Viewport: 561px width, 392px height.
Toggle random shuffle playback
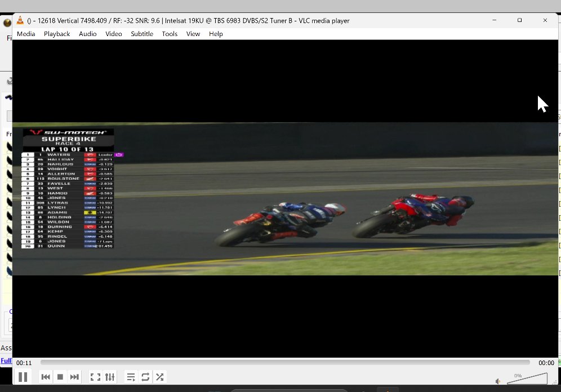pos(159,377)
